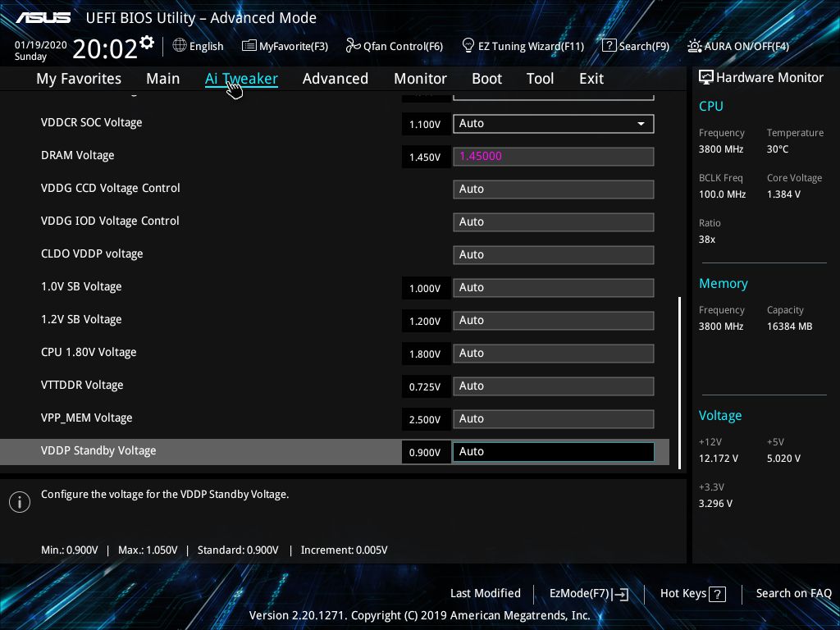Click the 20:02 clock display
840x630 pixels.
[105, 48]
